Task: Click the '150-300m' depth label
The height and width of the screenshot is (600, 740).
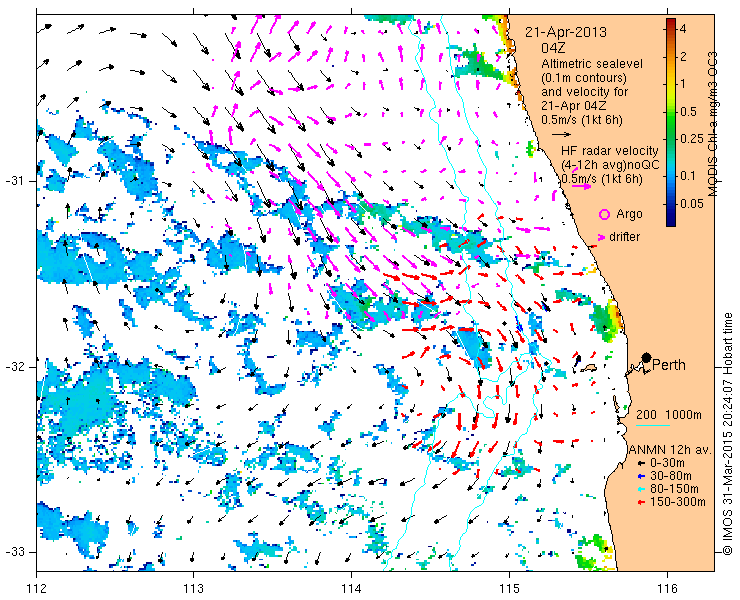Action: coord(678,502)
